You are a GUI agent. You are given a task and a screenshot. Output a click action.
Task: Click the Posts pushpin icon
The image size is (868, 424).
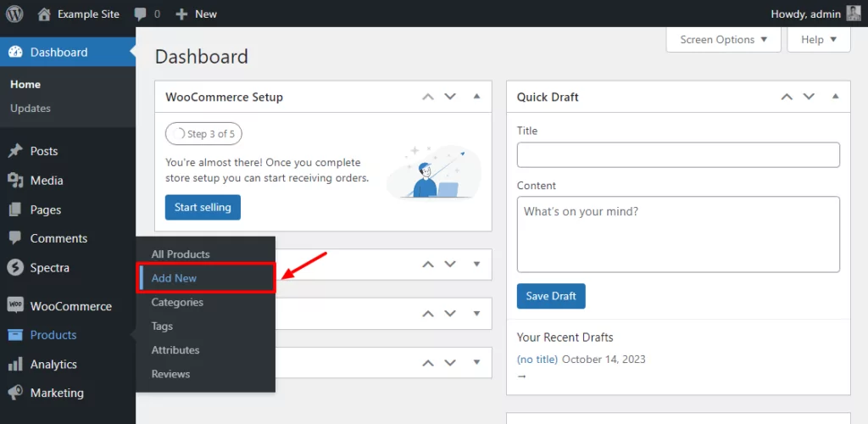[15, 151]
